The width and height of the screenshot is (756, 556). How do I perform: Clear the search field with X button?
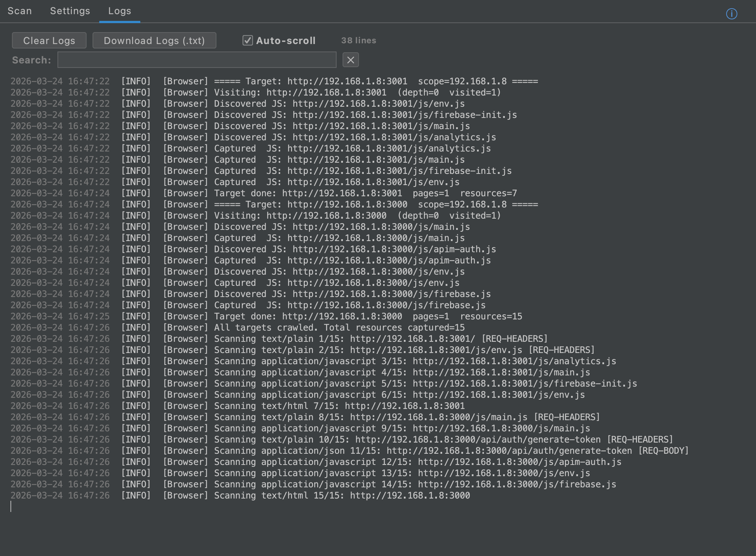pos(350,60)
